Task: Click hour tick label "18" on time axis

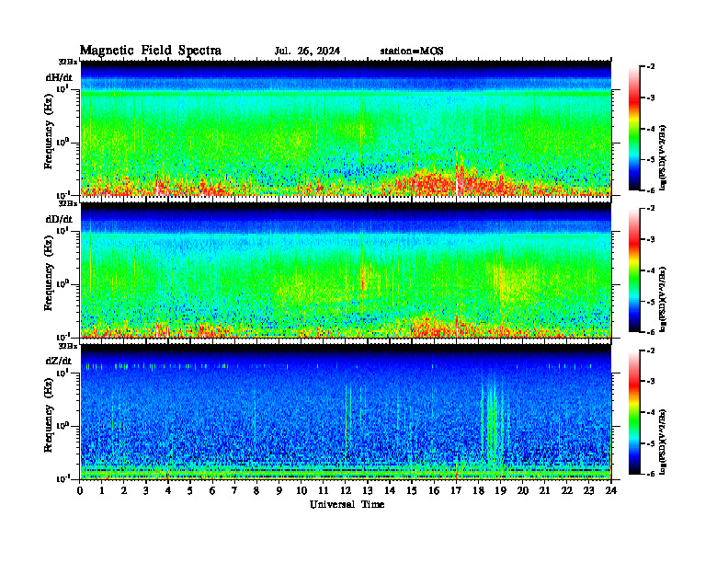Action: point(478,490)
